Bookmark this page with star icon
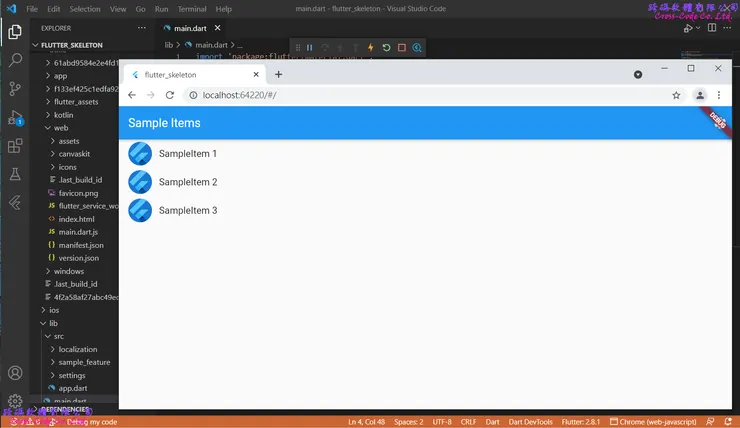The height and width of the screenshot is (428, 740). click(676, 95)
